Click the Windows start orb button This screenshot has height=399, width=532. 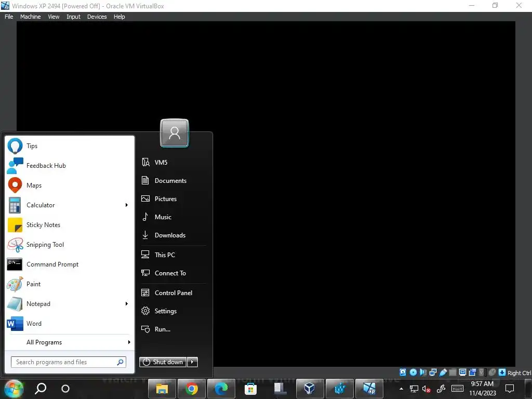[x=14, y=389]
